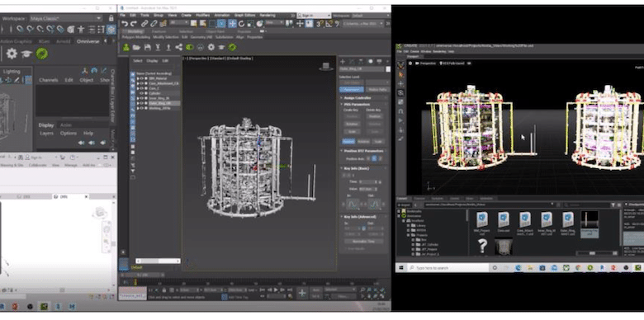644x320 pixels.
Task: Open the Omniverse folder icon in 3ds Max toolbar
Action: point(136,48)
